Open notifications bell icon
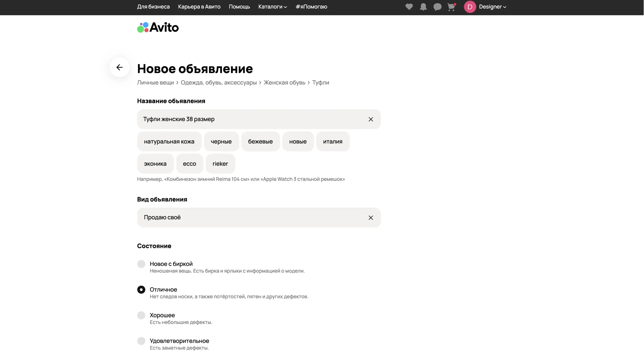Image resolution: width=644 pixels, height=362 pixels. (x=423, y=7)
